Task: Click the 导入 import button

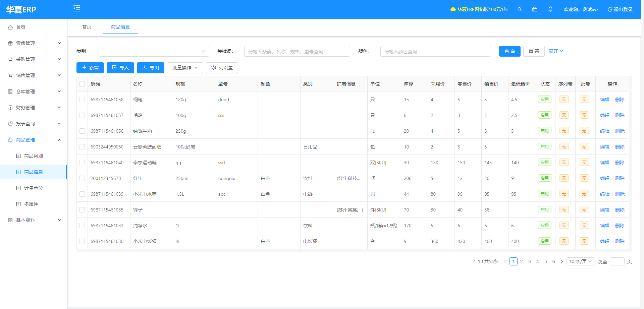Action: [120, 68]
